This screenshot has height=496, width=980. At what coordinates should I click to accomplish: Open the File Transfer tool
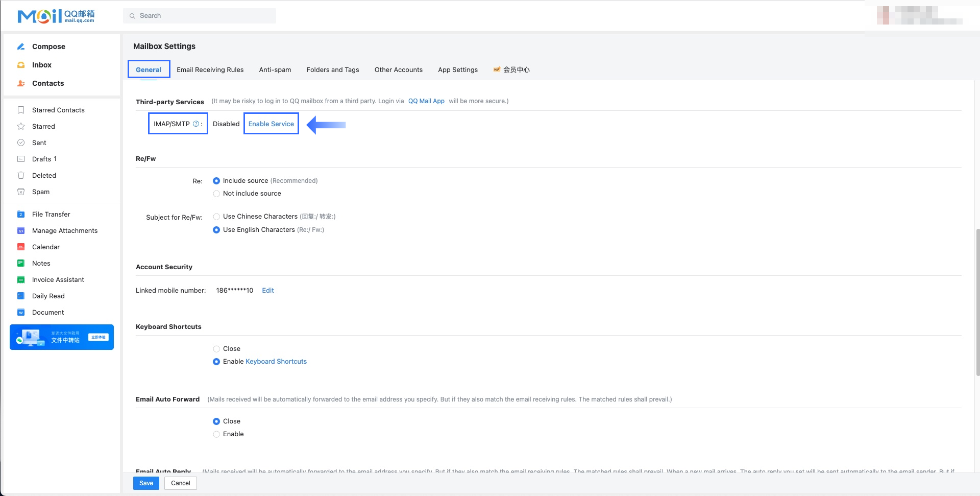21,214
